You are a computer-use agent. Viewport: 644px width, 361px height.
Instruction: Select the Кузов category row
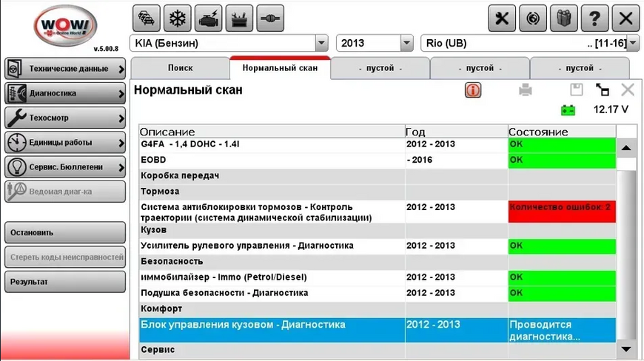coord(378,231)
